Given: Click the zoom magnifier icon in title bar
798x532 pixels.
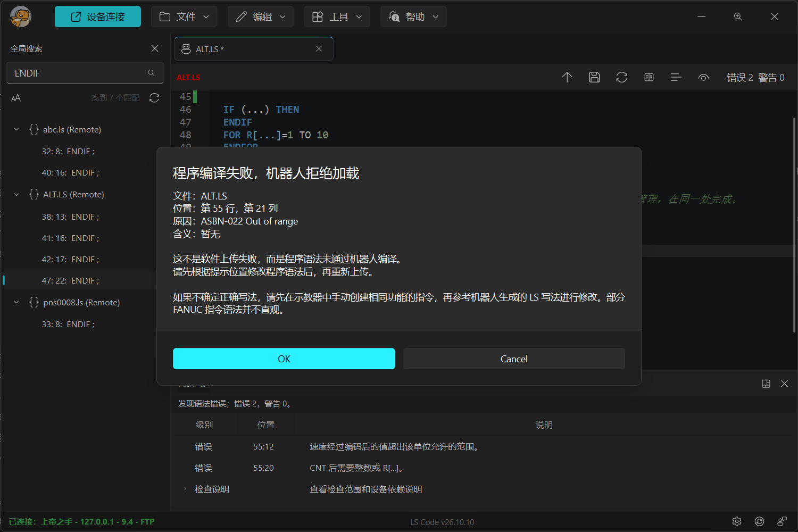Looking at the screenshot, I should (738, 16).
